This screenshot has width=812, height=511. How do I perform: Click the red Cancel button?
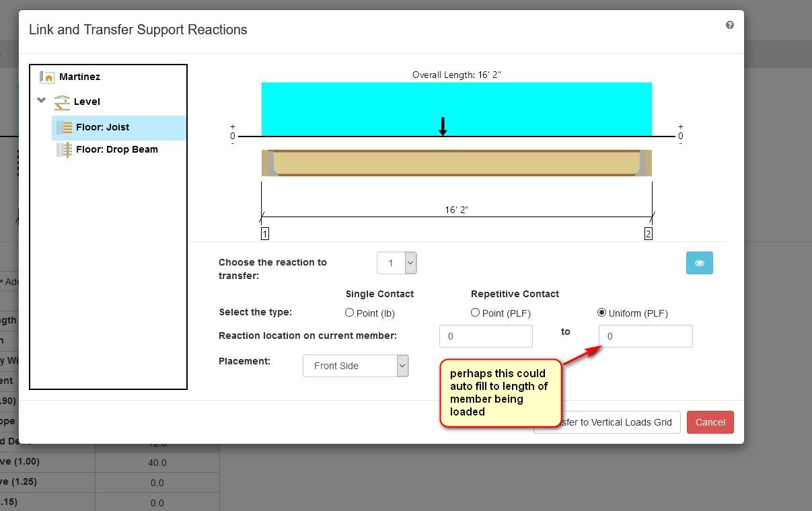pos(710,422)
